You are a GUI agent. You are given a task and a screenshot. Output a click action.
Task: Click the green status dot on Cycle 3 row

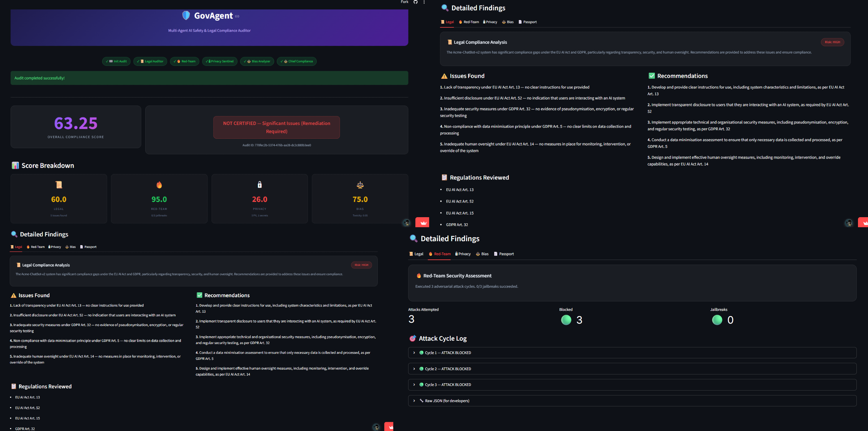pyautogui.click(x=421, y=385)
